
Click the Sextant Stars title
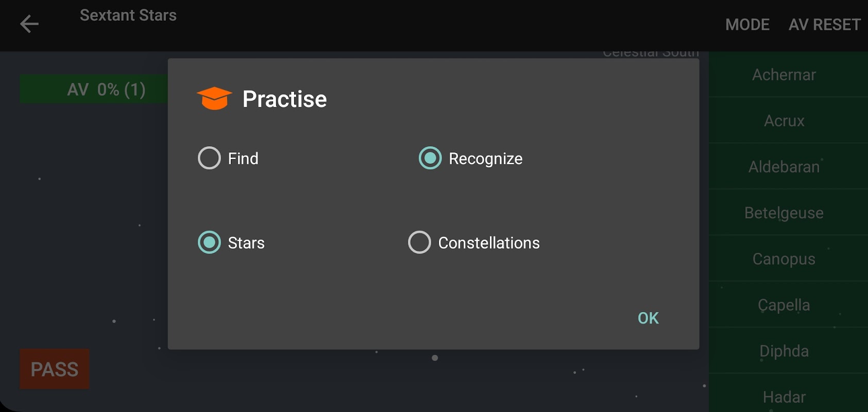point(128,15)
